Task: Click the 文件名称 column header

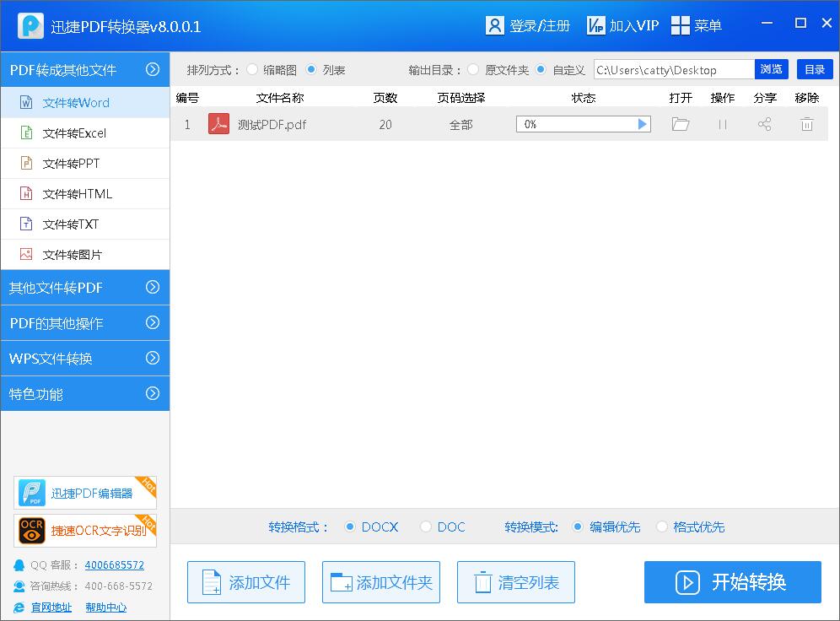Action: click(280, 98)
